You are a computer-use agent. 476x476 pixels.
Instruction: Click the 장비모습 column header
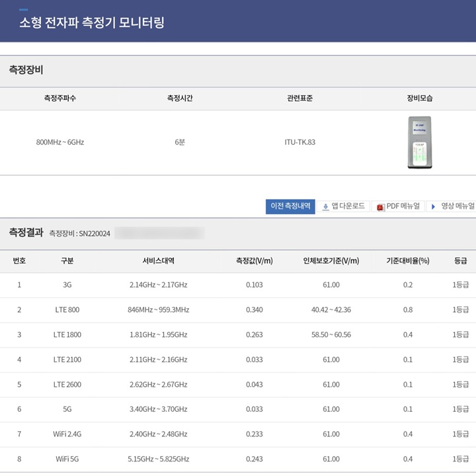click(x=420, y=98)
